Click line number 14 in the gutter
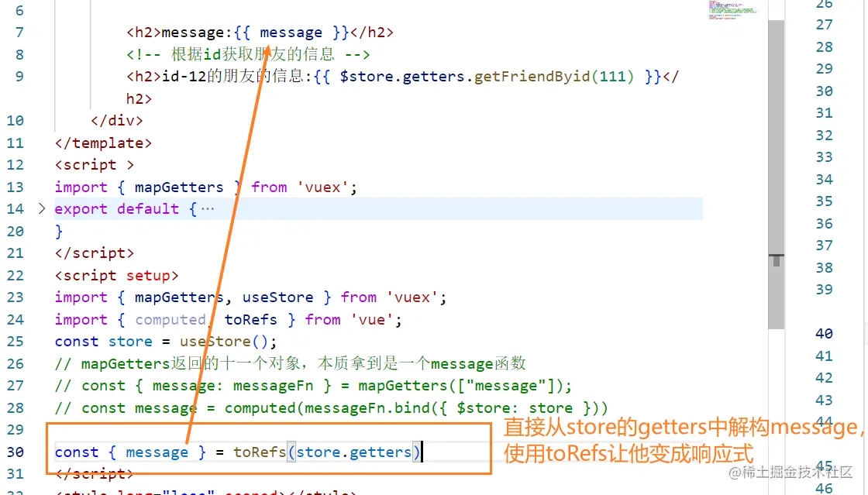This screenshot has width=868, height=495. [x=15, y=209]
